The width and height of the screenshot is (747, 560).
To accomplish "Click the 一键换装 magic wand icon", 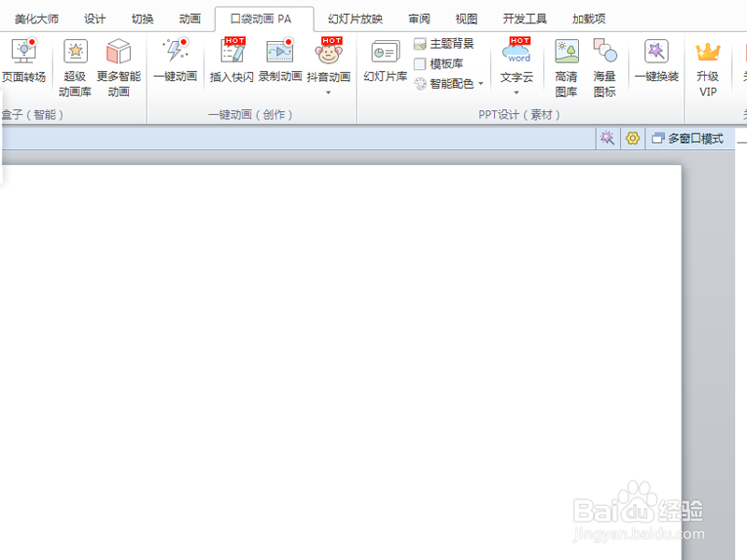I will 656,51.
